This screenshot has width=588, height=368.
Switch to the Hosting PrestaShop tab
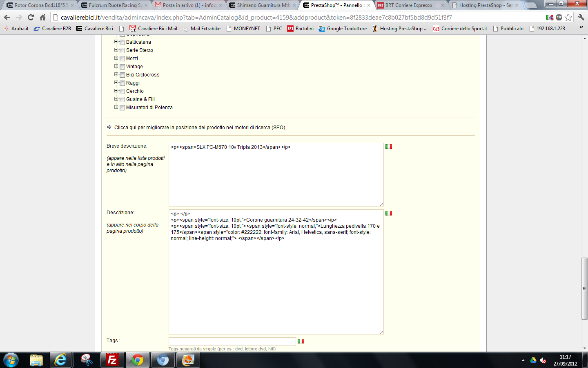coord(485,5)
